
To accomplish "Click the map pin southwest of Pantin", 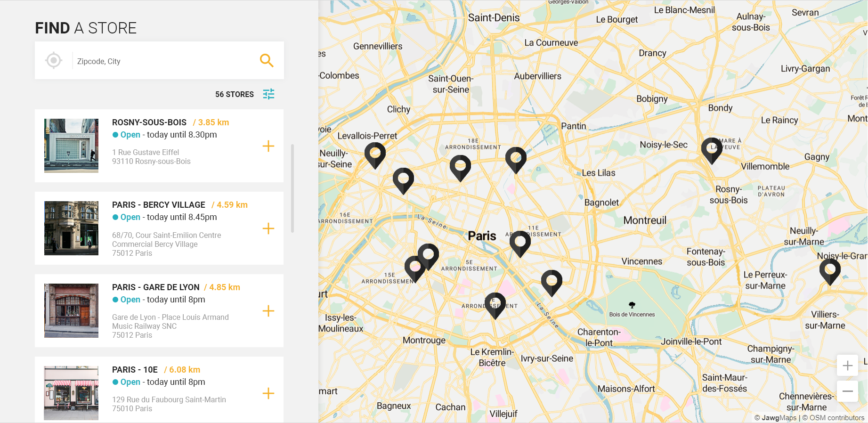I will point(516,160).
